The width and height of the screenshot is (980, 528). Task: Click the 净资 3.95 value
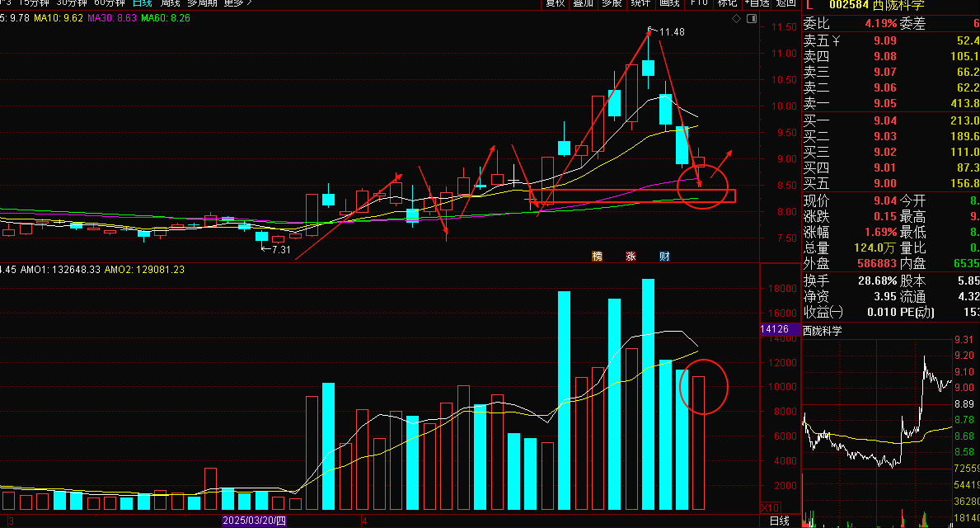885,296
